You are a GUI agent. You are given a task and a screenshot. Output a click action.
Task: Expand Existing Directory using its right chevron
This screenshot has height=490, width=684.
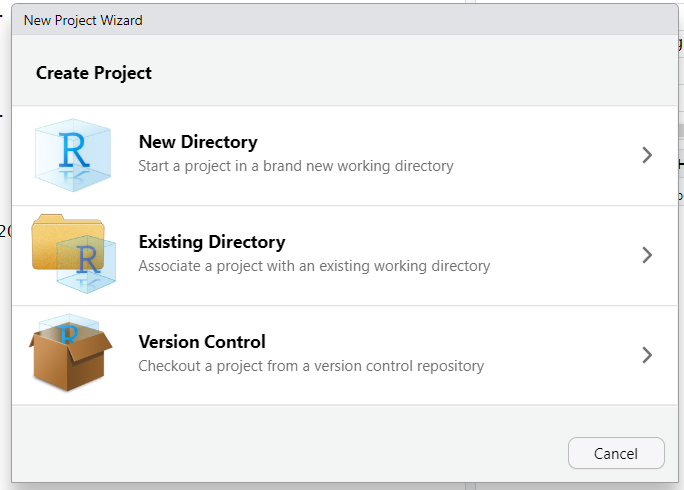tap(647, 255)
